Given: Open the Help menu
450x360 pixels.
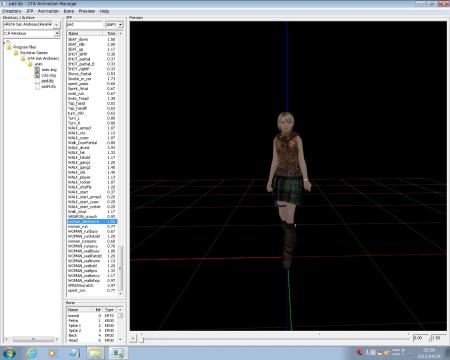Looking at the screenshot, I should pos(104,11).
